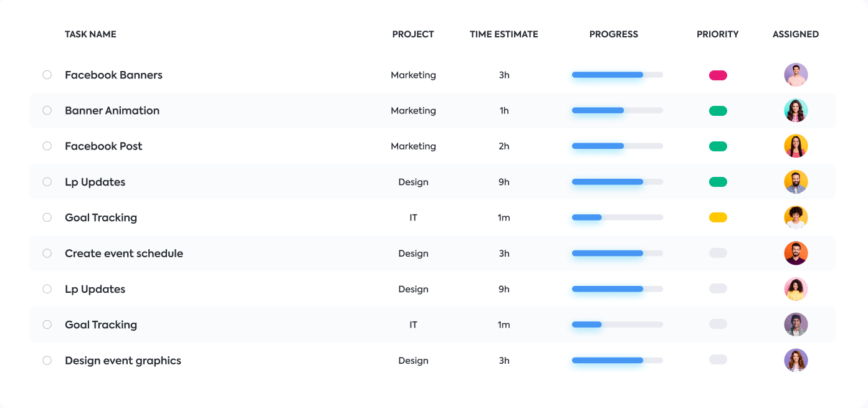Image resolution: width=868 pixels, height=408 pixels.
Task: Select the Facebook Post assignee avatar
Action: (x=796, y=146)
